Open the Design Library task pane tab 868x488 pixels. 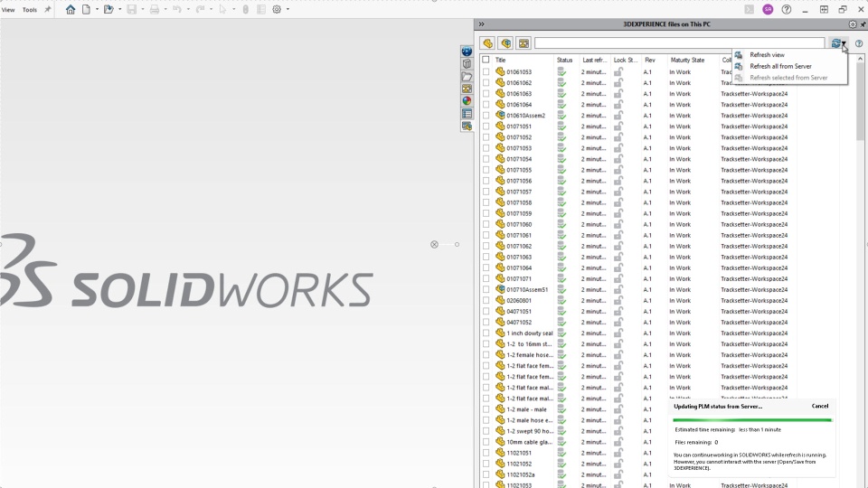coord(467,63)
